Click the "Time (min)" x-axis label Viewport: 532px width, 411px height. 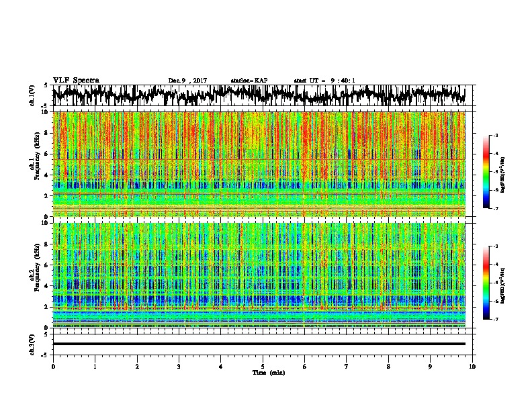(x=269, y=373)
